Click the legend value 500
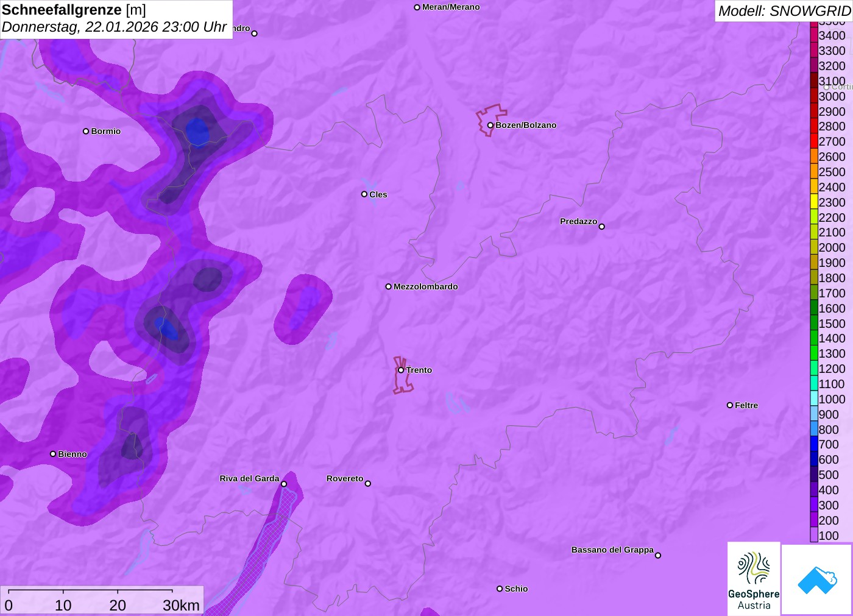This screenshot has height=616, width=853. point(829,475)
